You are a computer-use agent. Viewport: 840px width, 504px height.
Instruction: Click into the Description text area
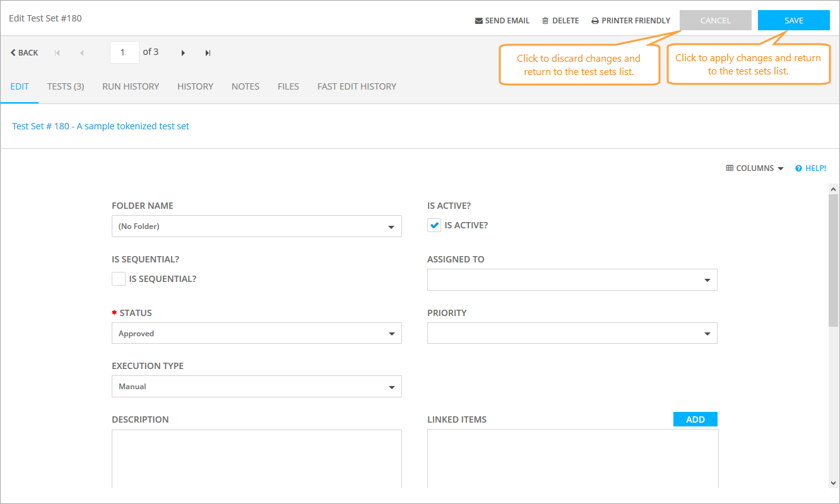(256, 459)
